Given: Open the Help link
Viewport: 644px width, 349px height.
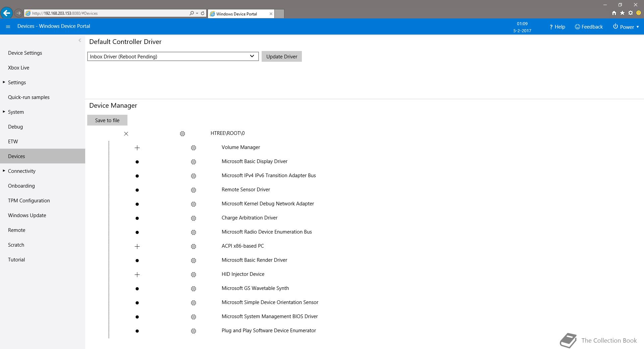Looking at the screenshot, I should [x=557, y=27].
